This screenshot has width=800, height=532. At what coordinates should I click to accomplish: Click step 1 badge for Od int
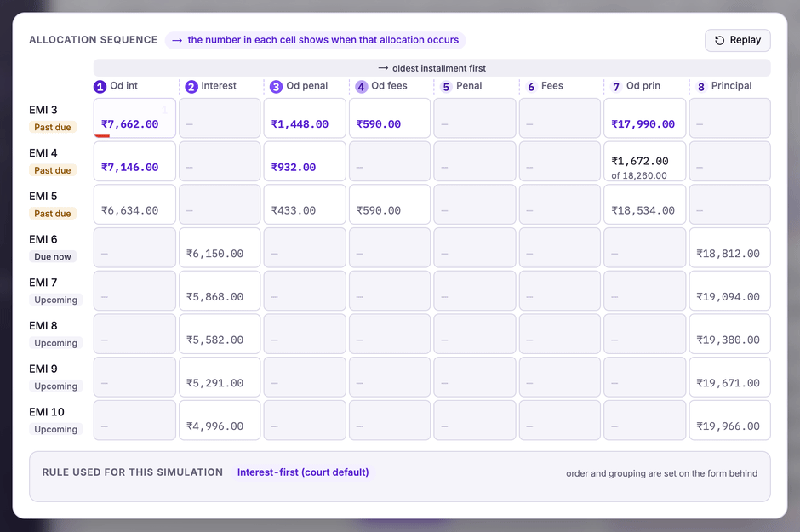100,87
